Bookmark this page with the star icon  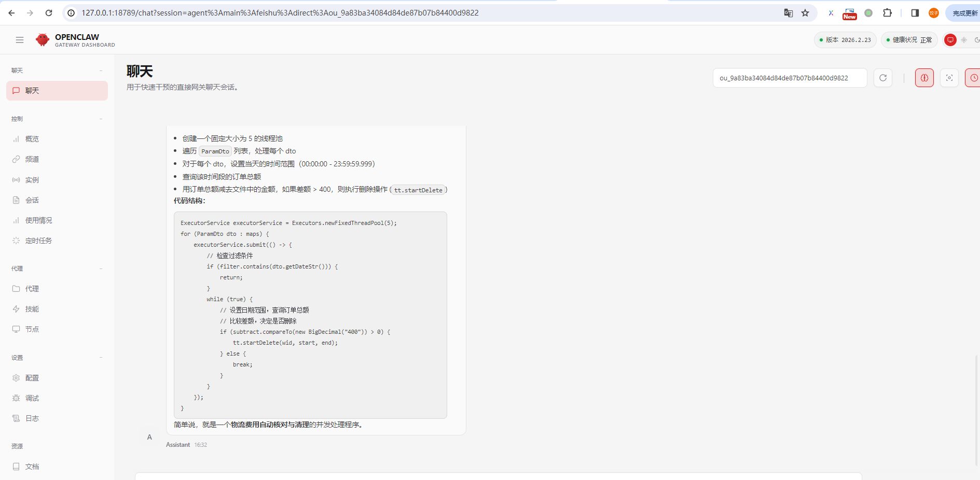point(805,13)
